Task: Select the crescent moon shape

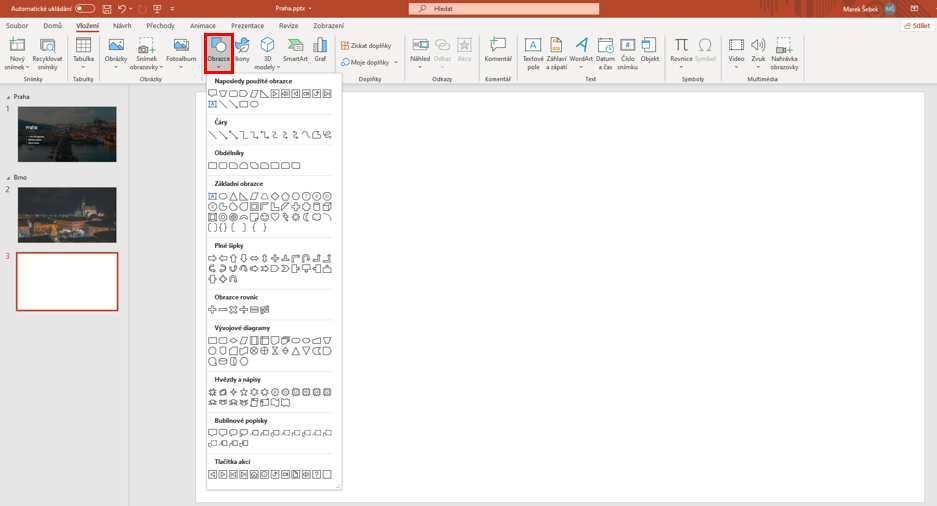Action: (x=306, y=217)
